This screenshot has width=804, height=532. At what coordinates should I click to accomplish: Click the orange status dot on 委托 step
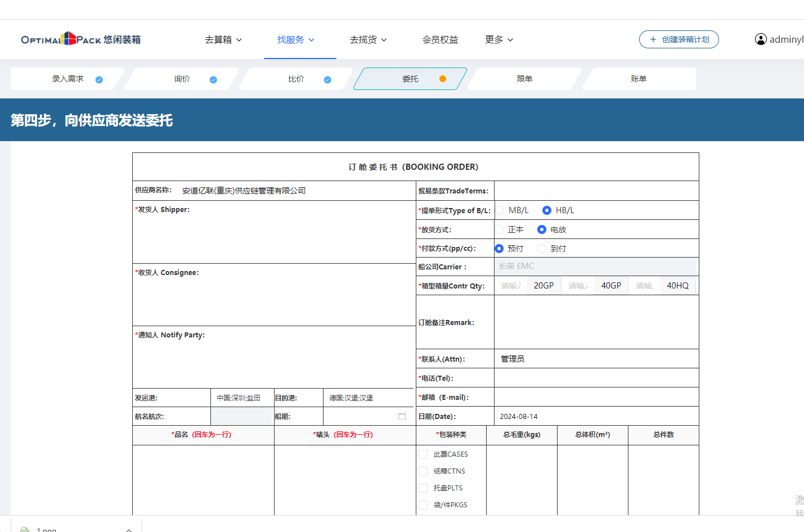pyautogui.click(x=443, y=79)
